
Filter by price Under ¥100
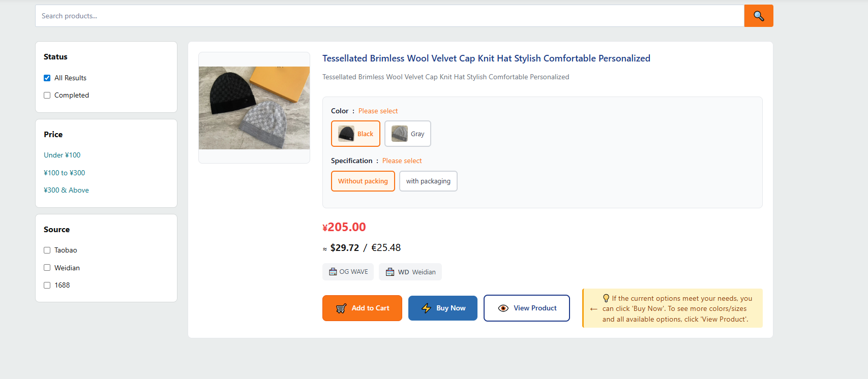click(62, 155)
